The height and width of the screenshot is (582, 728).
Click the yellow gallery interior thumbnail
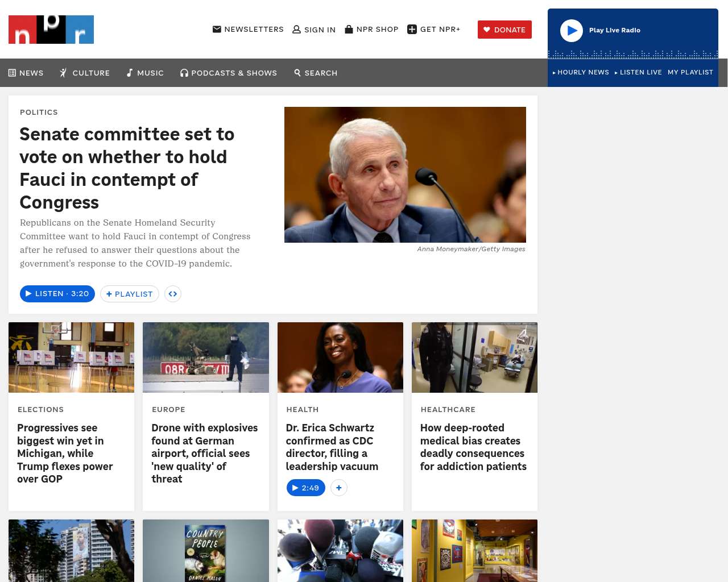pos(474,551)
